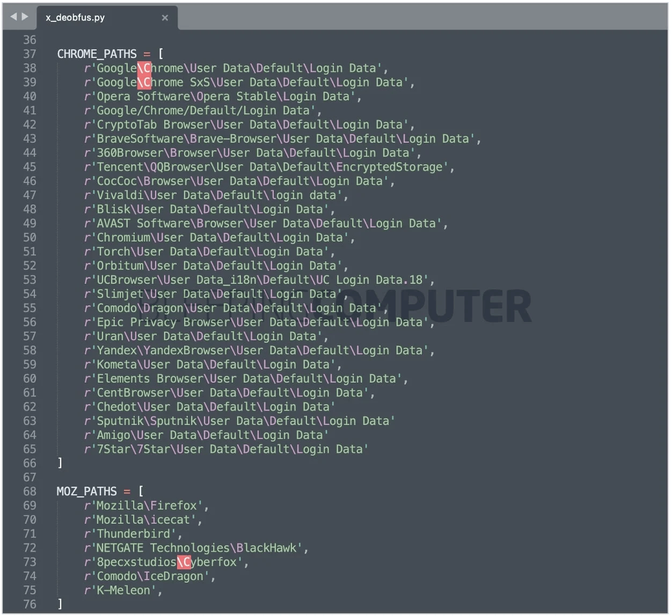Click the Torch path string
The height and width of the screenshot is (616, 672).
pos(207,252)
